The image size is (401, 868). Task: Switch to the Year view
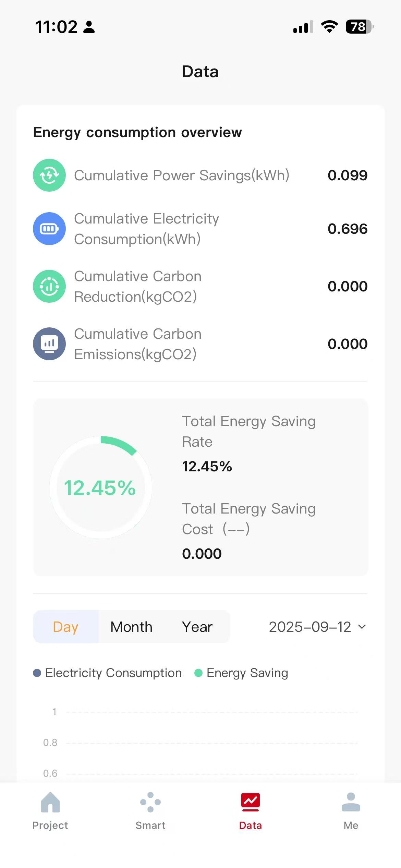(197, 627)
